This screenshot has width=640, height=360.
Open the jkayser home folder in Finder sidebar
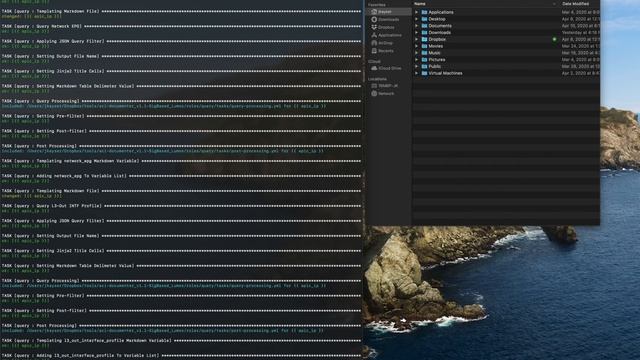click(x=385, y=12)
